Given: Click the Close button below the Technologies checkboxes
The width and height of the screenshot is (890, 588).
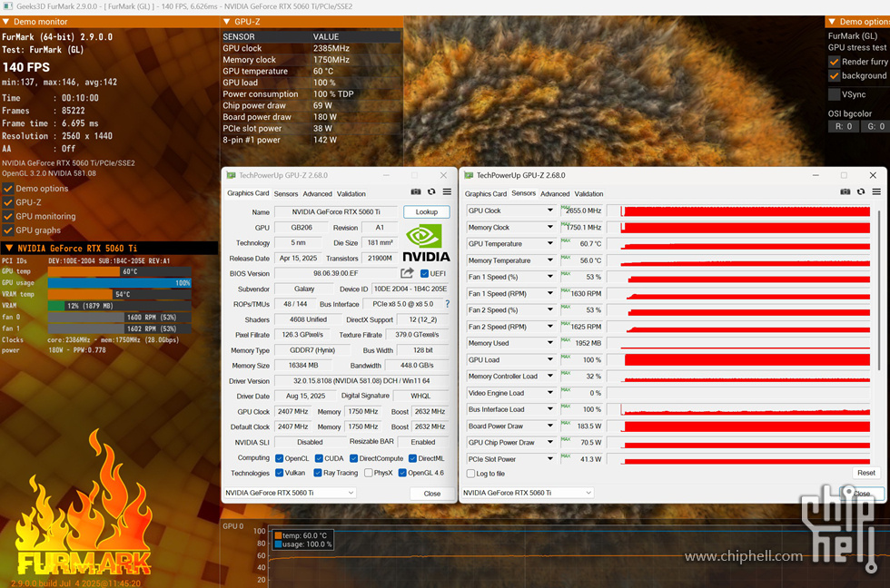Looking at the screenshot, I should [432, 494].
